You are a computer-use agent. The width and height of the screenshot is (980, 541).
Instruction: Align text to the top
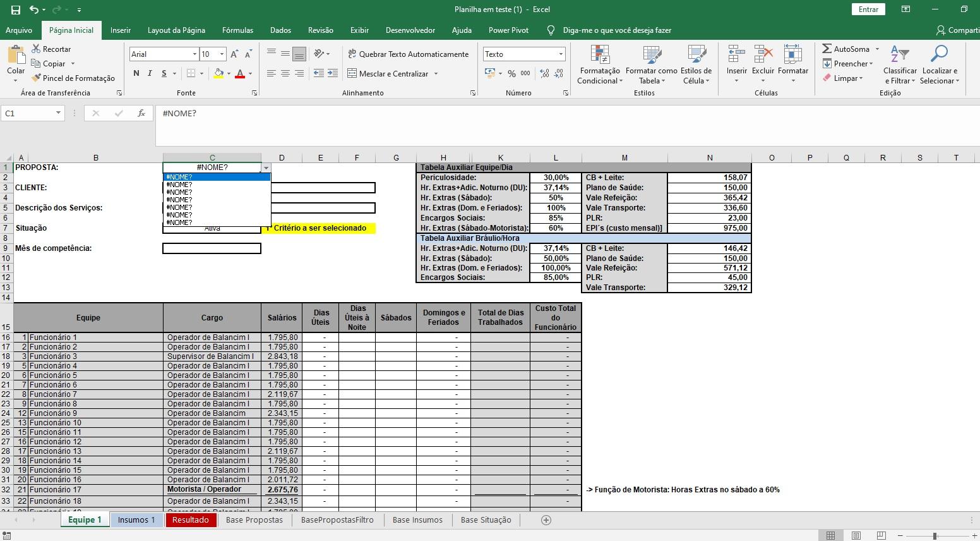coord(272,54)
